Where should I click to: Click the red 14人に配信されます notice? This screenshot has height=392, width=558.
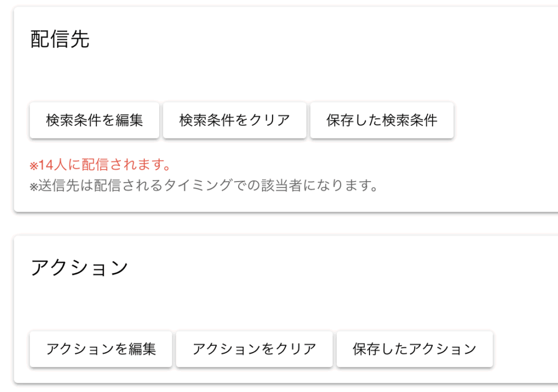click(x=101, y=165)
